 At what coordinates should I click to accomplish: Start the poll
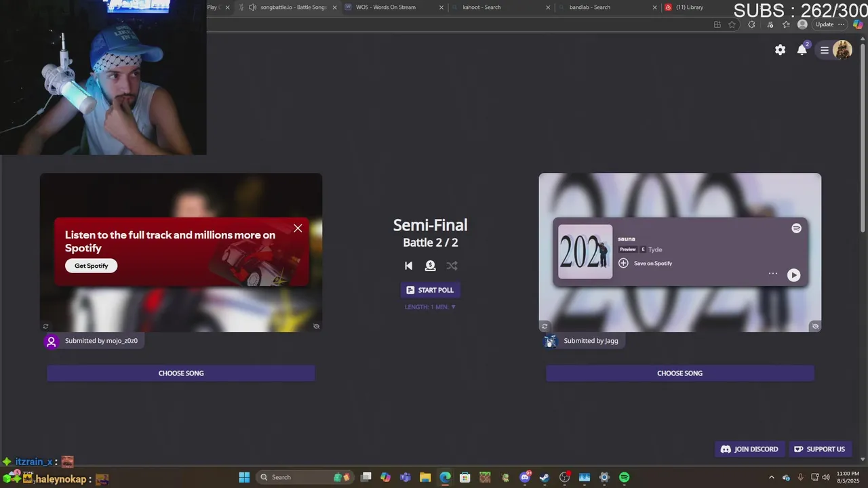[x=430, y=290]
